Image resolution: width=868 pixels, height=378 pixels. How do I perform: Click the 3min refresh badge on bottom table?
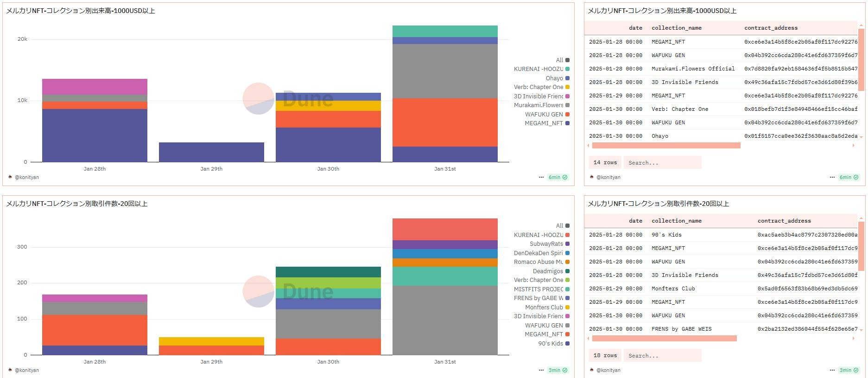tap(849, 370)
